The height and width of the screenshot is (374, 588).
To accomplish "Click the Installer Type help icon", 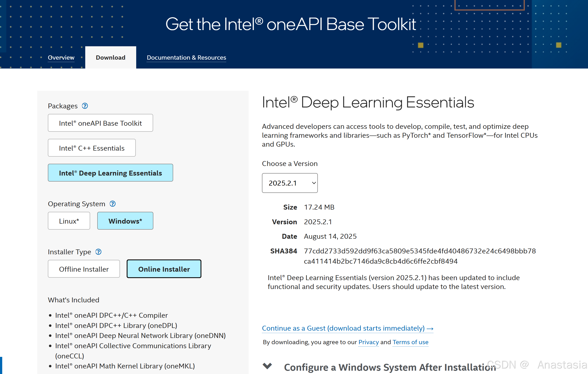I will tap(98, 252).
